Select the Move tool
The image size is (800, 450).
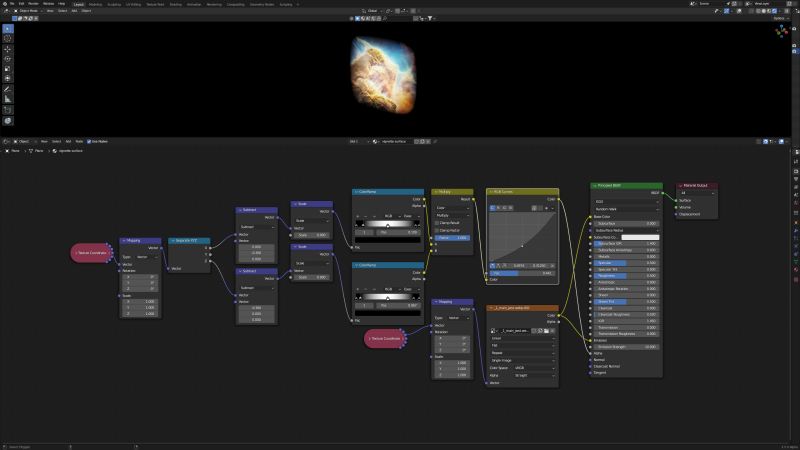(x=8, y=49)
